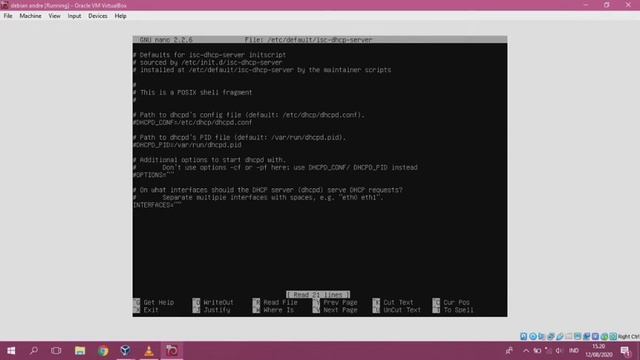Click the mouse integration status icon

click(x=604, y=336)
